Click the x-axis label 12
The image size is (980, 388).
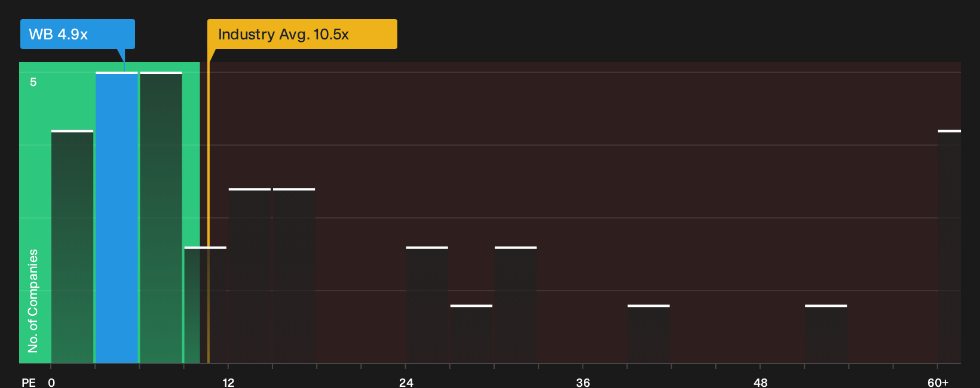pos(228,382)
